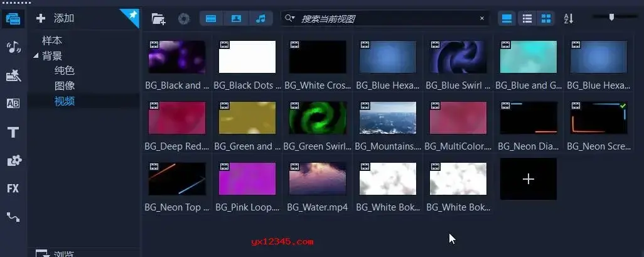644x257 pixels.
Task: Select the BG_Black and purple bokeh thumbnail
Action: 177,57
